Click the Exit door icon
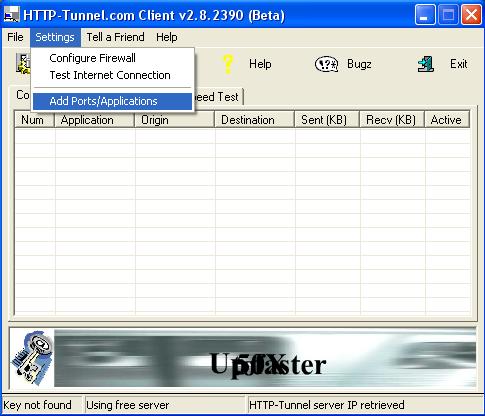 tap(426, 64)
